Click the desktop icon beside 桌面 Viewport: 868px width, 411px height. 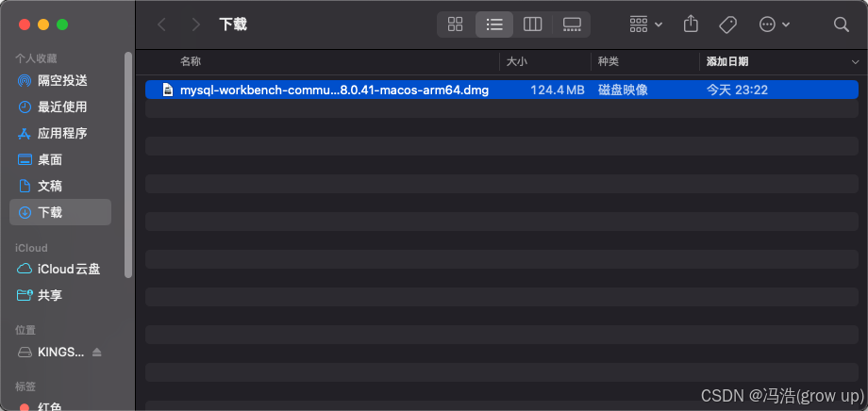[25, 160]
